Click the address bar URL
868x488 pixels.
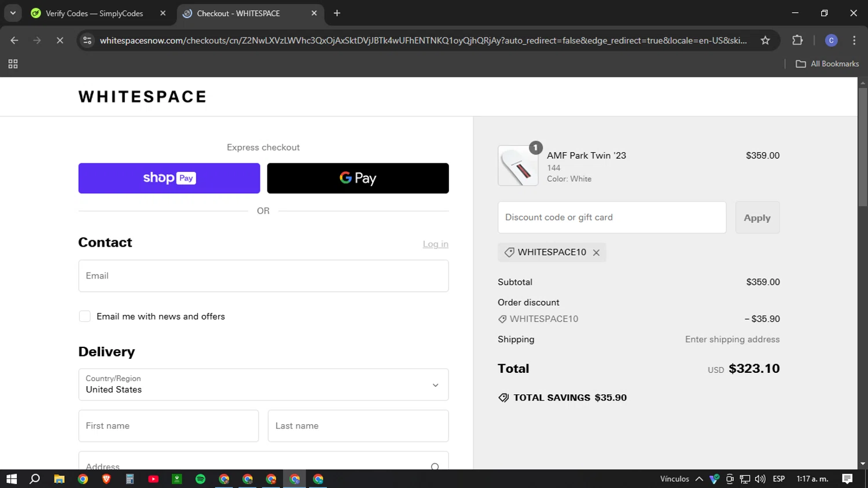coord(423,41)
